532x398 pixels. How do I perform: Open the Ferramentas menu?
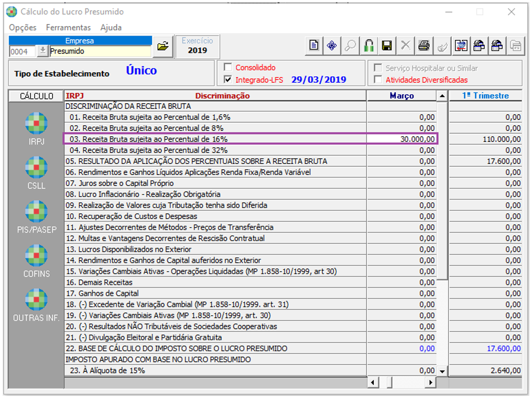[x=69, y=27]
